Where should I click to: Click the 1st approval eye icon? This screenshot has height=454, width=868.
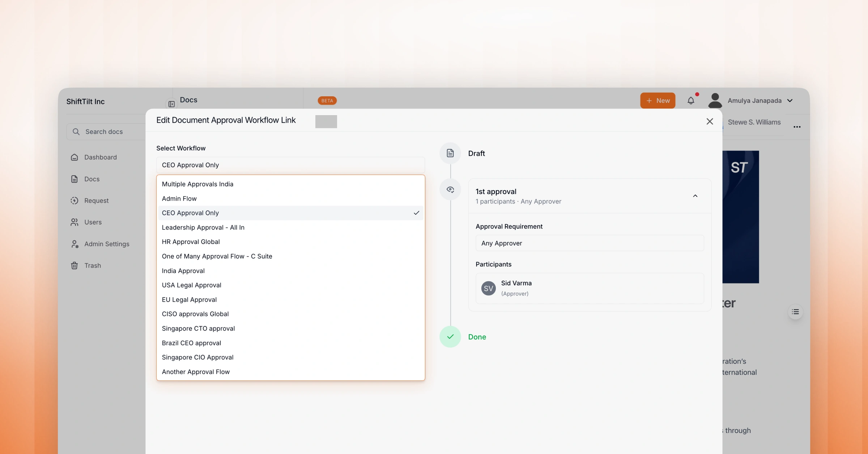click(450, 189)
